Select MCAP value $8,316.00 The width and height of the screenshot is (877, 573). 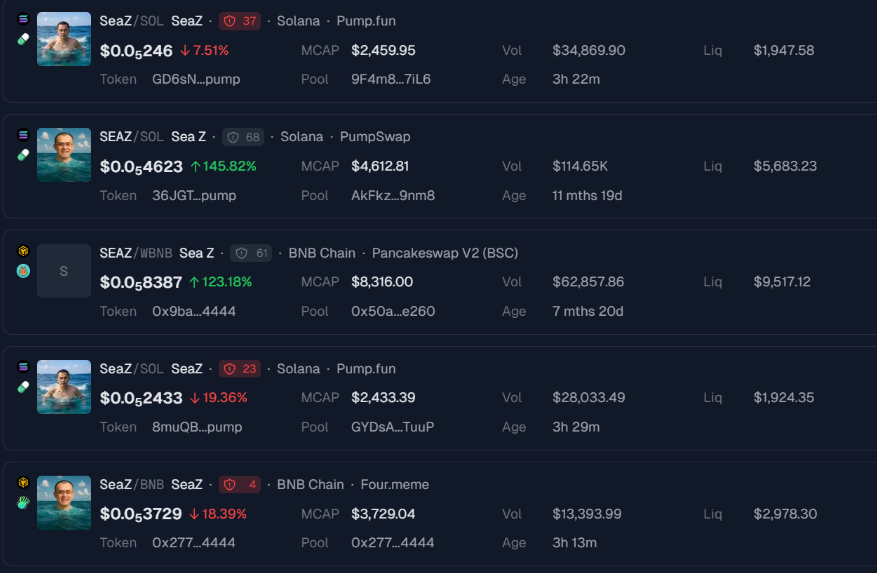click(x=382, y=282)
